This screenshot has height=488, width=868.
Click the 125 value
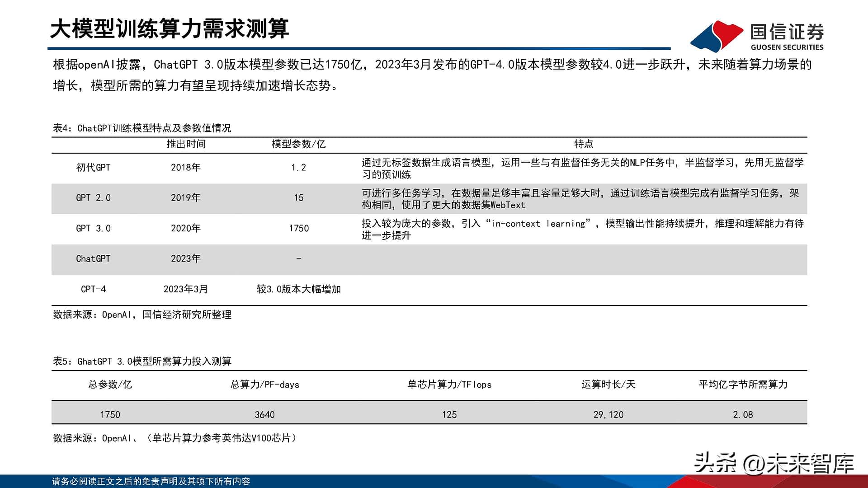coord(449,415)
